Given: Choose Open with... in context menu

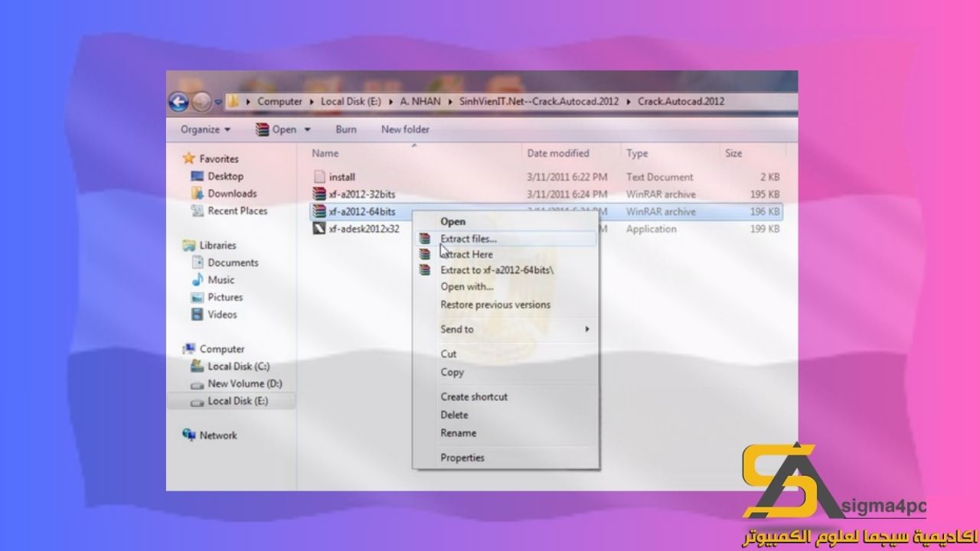Looking at the screenshot, I should (x=467, y=287).
